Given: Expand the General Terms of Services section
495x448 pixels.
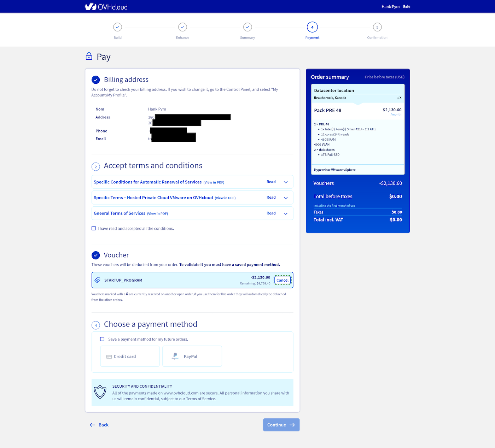Looking at the screenshot, I should (286, 213).
